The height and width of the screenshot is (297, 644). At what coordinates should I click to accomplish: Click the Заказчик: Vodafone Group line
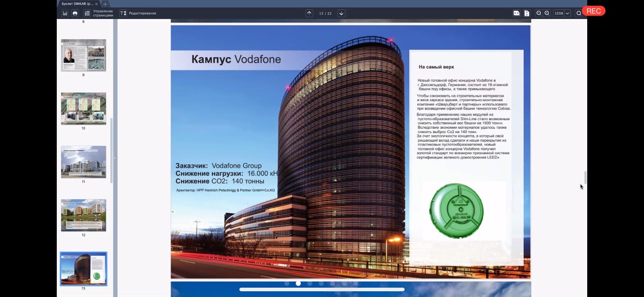(218, 166)
